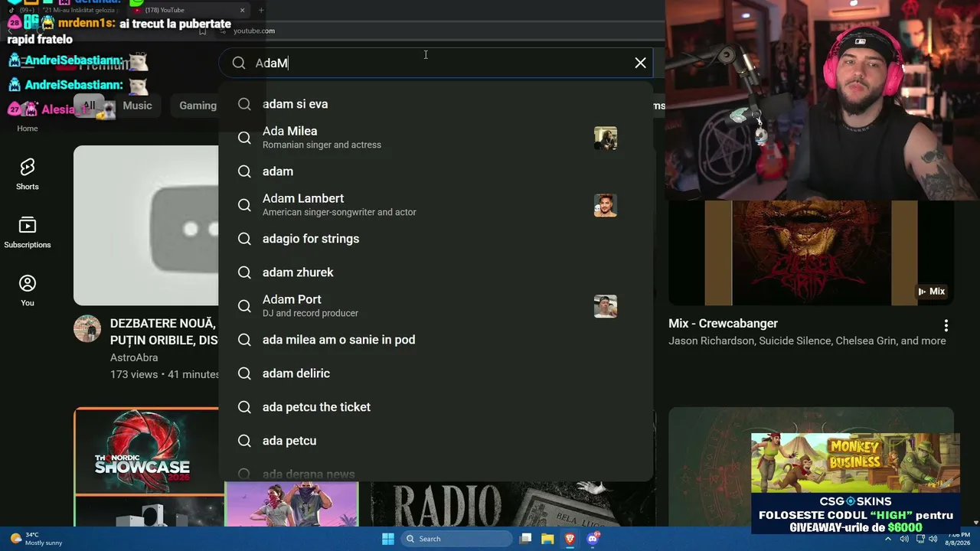The width and height of the screenshot is (980, 551).
Task: Select the 'adam zhurek' suggestion
Action: [x=436, y=272]
